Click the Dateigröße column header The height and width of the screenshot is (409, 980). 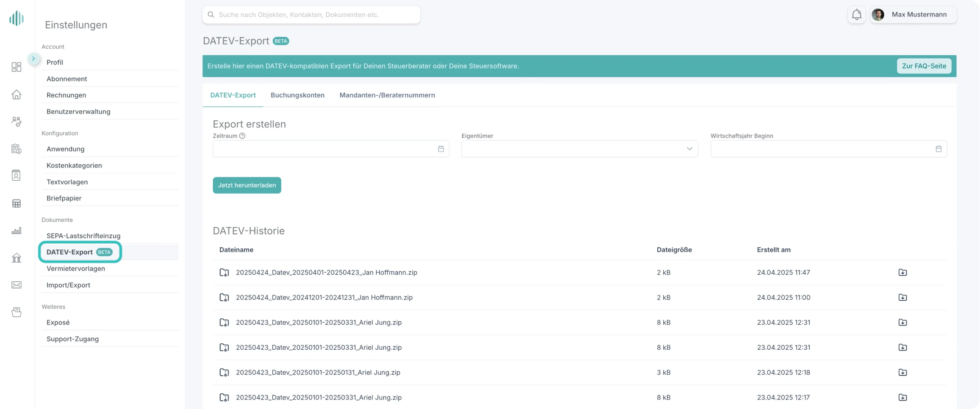click(674, 250)
